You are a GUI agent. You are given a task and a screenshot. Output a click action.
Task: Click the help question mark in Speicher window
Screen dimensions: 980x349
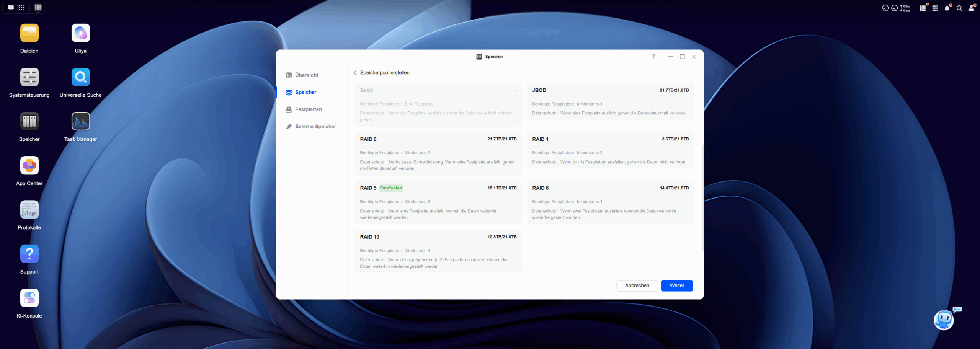(653, 57)
